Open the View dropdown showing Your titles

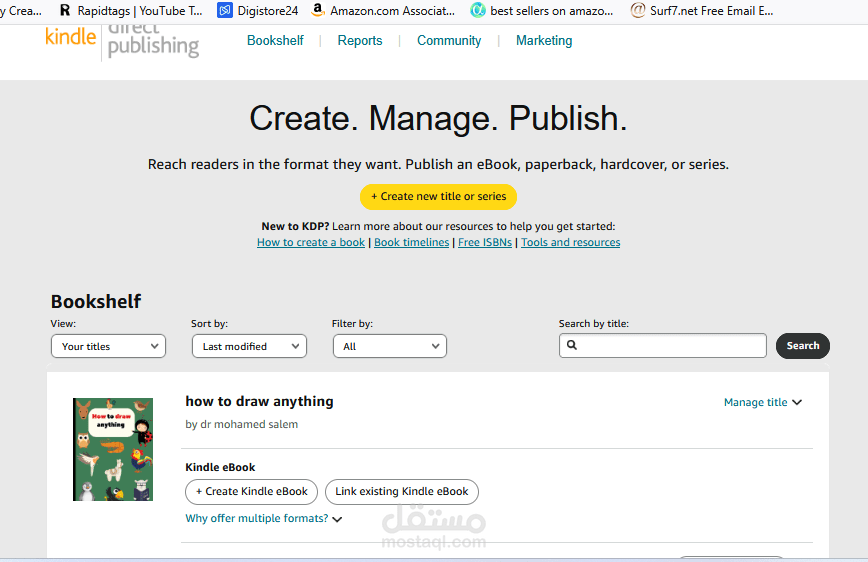[x=108, y=346]
